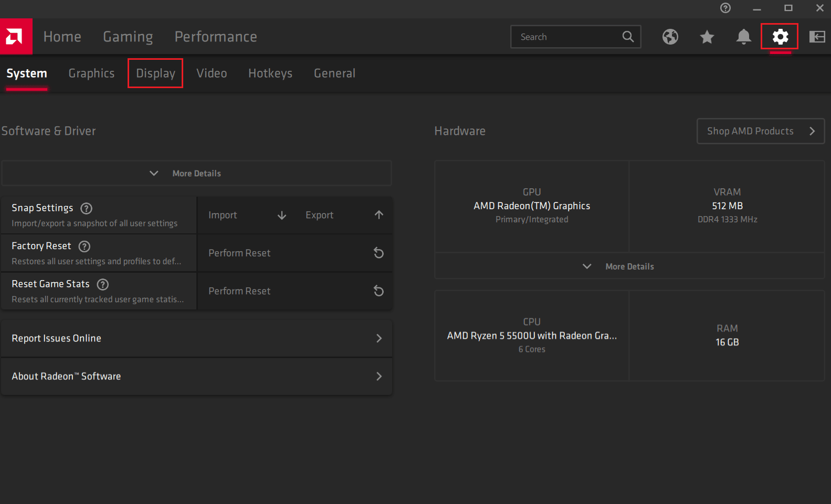Click the help question mark in title bar
The width and height of the screenshot is (831, 504).
pyautogui.click(x=725, y=8)
